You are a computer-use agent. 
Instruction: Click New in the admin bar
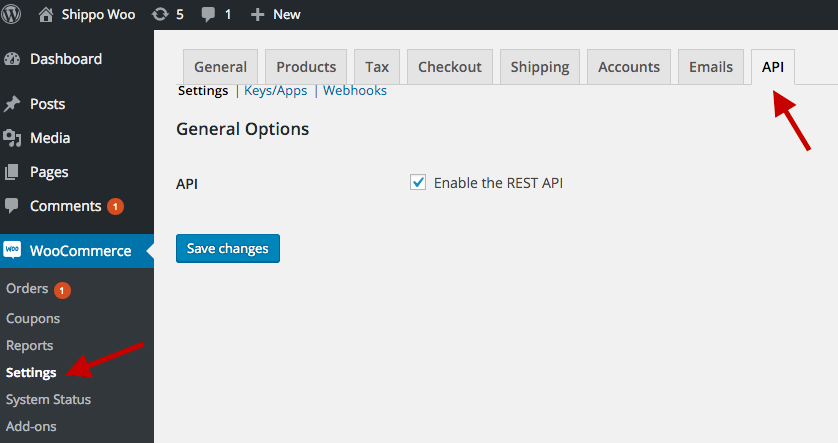[287, 14]
